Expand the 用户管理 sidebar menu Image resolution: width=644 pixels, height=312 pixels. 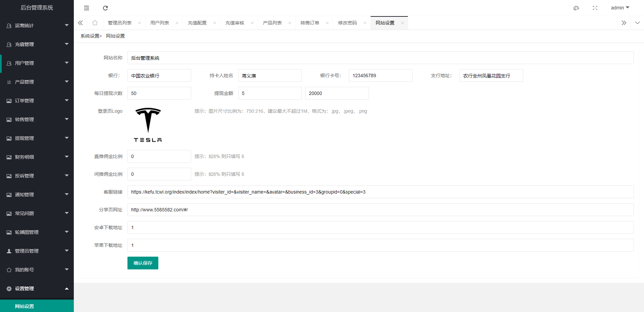point(37,63)
